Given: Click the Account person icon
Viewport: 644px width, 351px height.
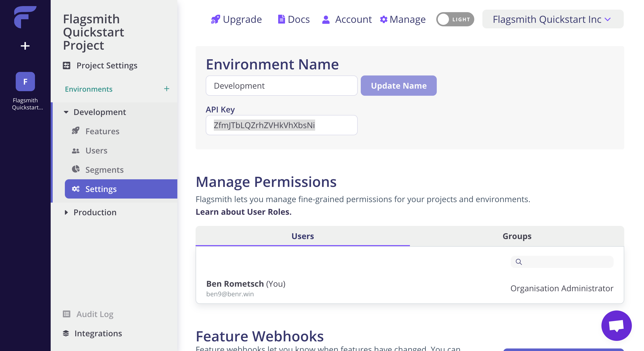Looking at the screenshot, I should [x=326, y=19].
